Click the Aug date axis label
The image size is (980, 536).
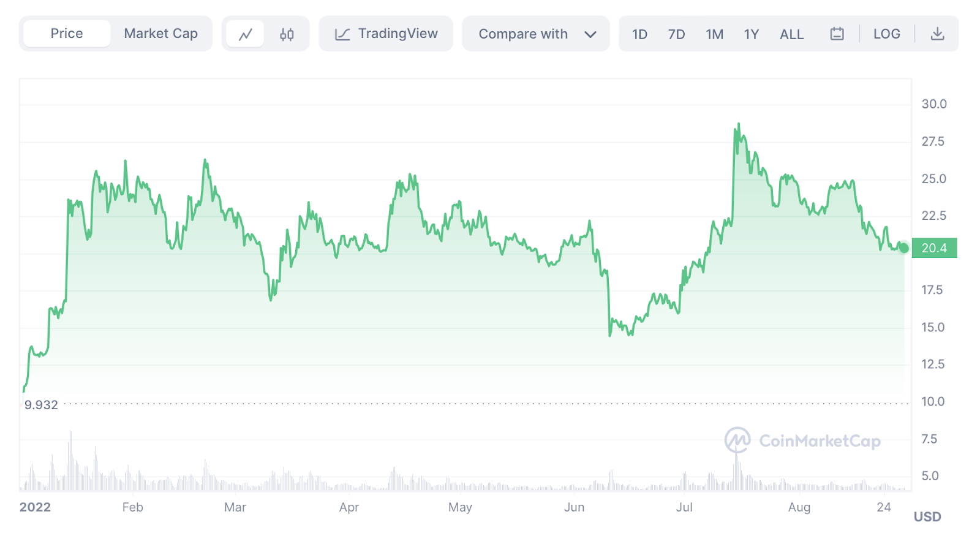(x=799, y=507)
